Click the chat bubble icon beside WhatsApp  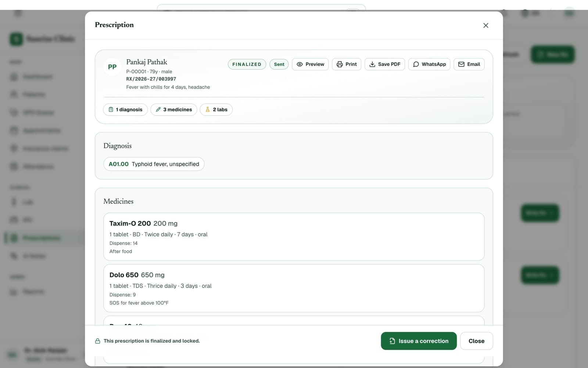click(x=416, y=64)
